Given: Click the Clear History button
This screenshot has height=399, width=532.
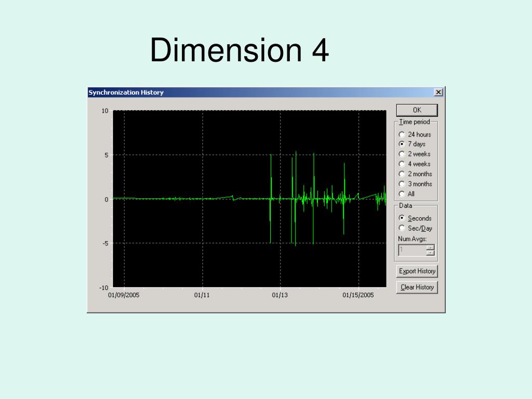Looking at the screenshot, I should pyautogui.click(x=417, y=287).
